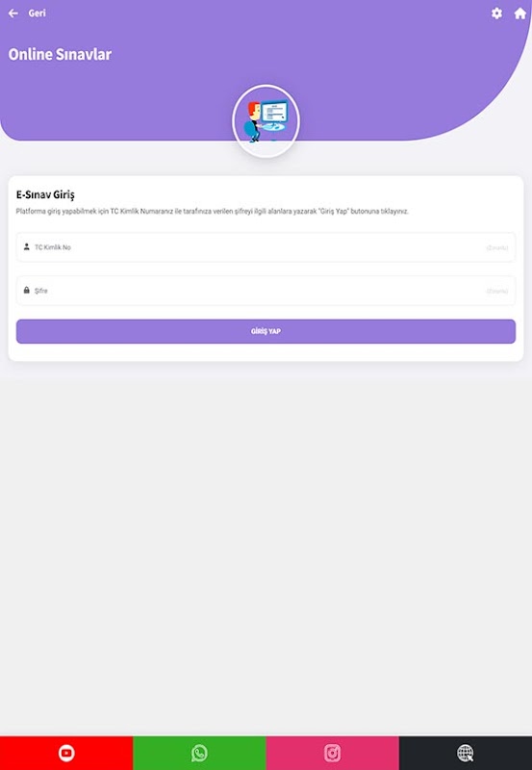Launch WhatsApp from the green bar

pyautogui.click(x=199, y=753)
